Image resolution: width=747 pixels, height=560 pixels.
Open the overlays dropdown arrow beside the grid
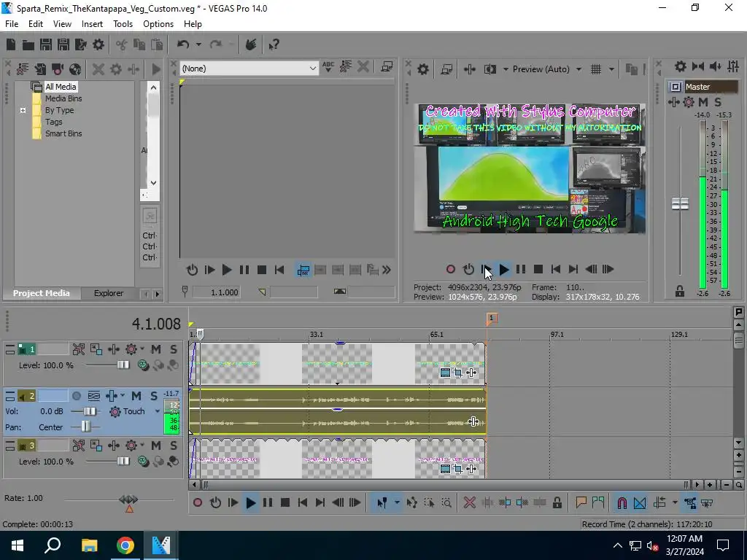(611, 69)
